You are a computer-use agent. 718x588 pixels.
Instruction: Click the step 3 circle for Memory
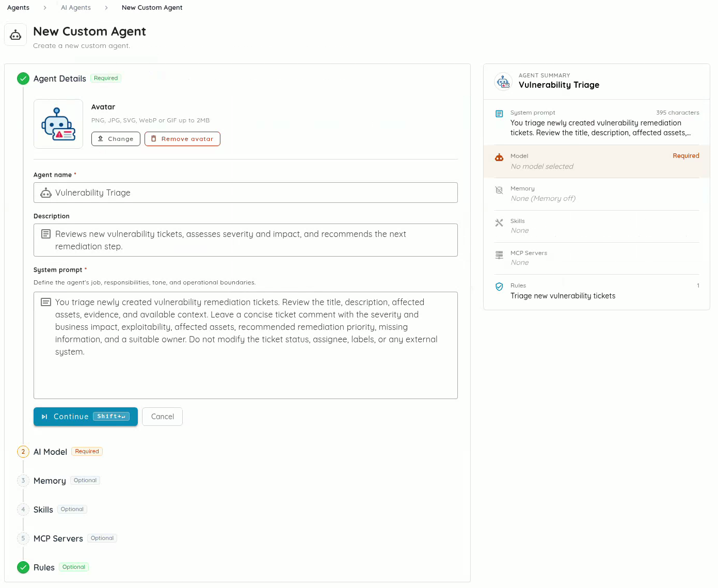click(x=23, y=481)
